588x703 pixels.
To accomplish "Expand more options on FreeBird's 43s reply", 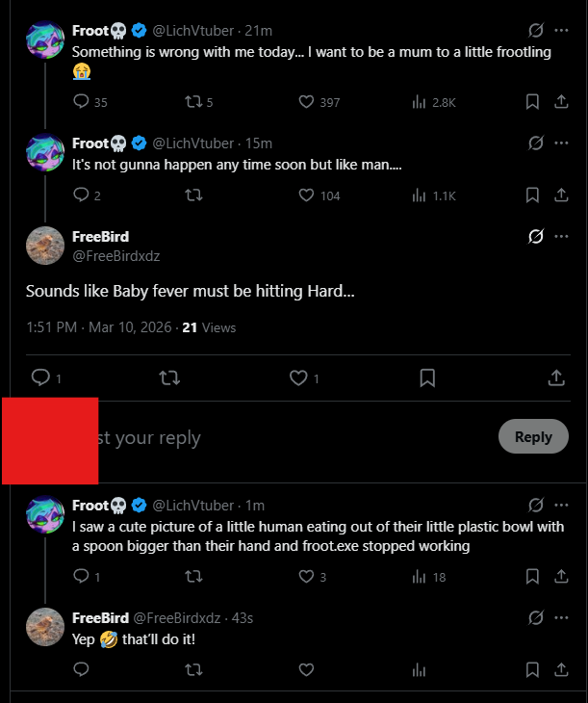I will click(x=561, y=618).
